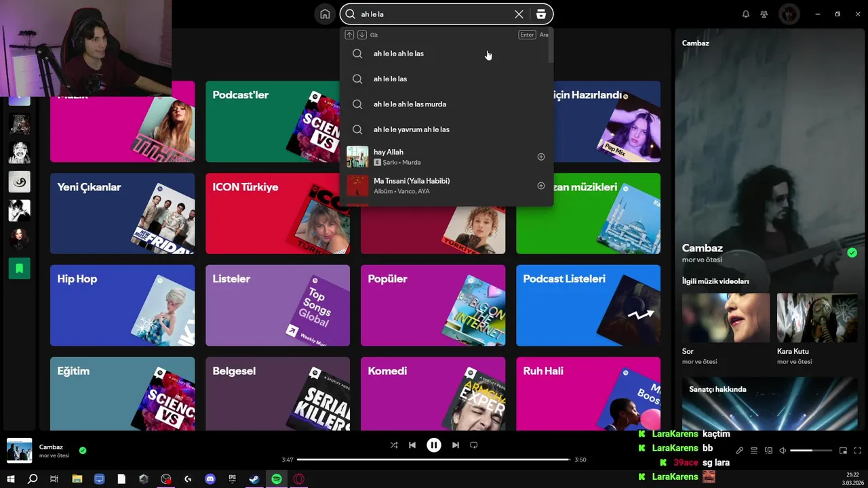Open the Yeni Çıkanlar category card
This screenshot has width=868, height=488.
tap(122, 213)
